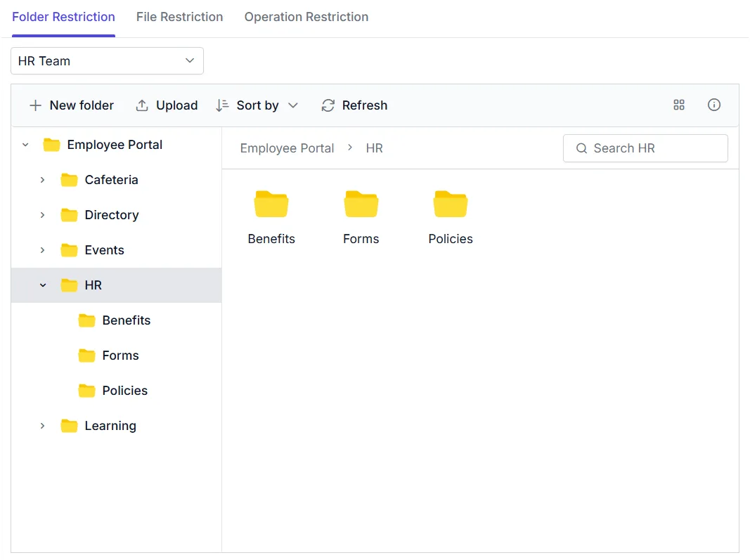Open the Operation Restriction tab
Viewport: 750px width, 560px height.
(x=306, y=18)
